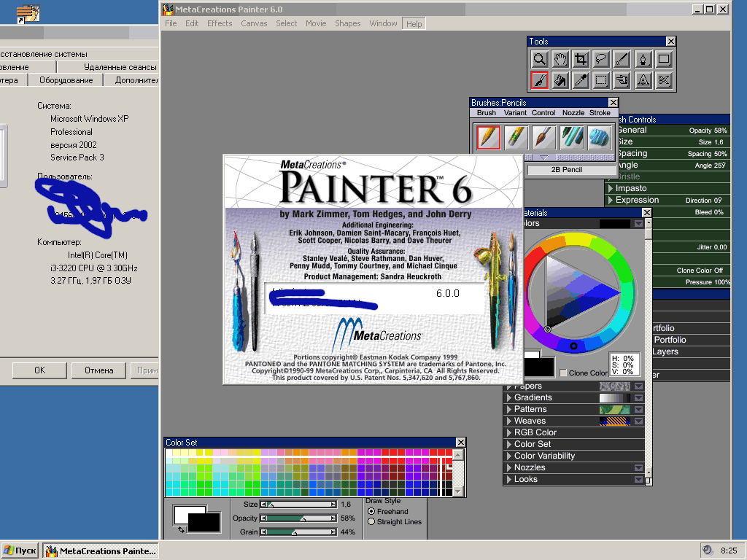The image size is (747, 560).
Task: Select the Dropper tool
Action: (x=581, y=80)
